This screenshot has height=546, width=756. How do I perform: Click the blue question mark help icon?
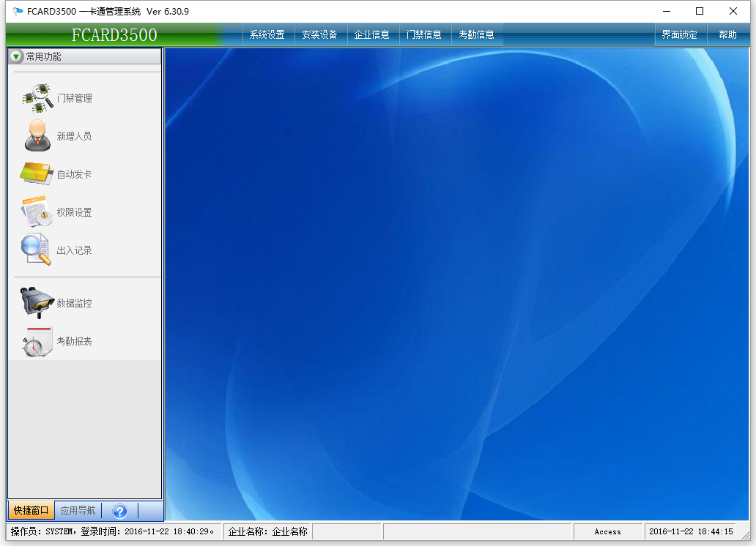(x=120, y=511)
